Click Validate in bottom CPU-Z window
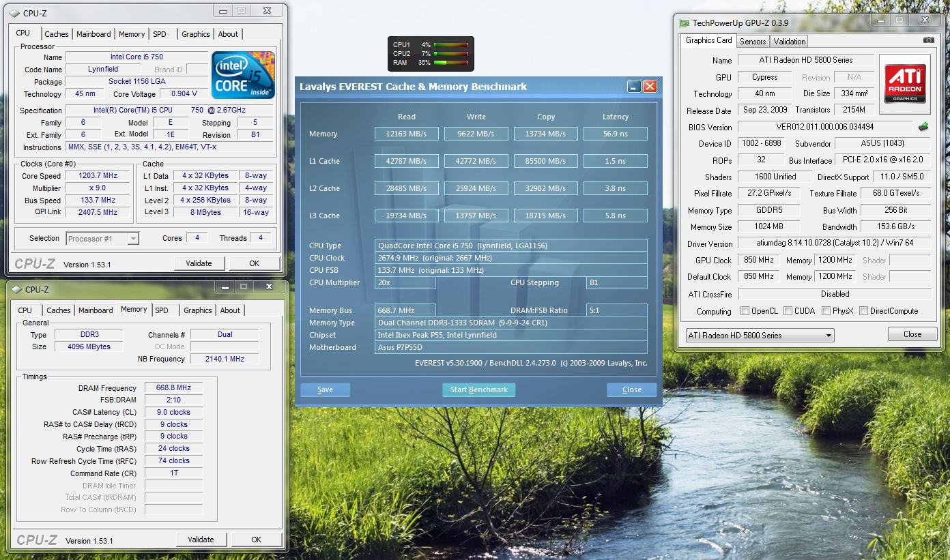The height and width of the screenshot is (560, 950). tap(201, 540)
